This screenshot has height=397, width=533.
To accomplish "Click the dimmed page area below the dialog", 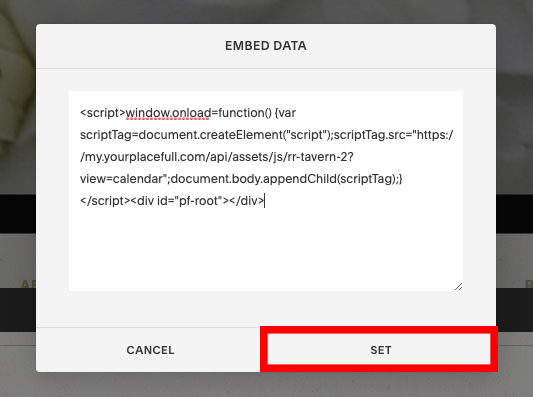I will 266,385.
